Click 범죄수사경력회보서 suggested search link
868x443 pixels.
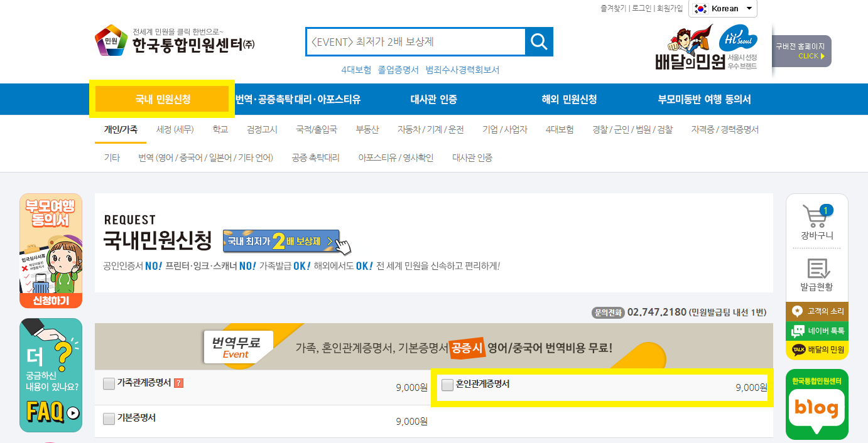pos(462,70)
